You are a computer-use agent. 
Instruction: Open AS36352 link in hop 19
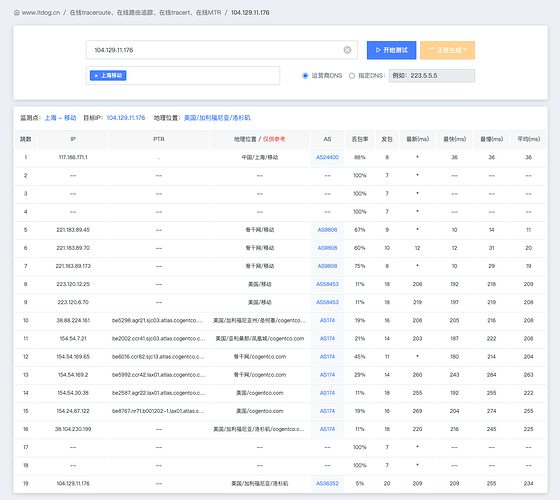point(327,484)
